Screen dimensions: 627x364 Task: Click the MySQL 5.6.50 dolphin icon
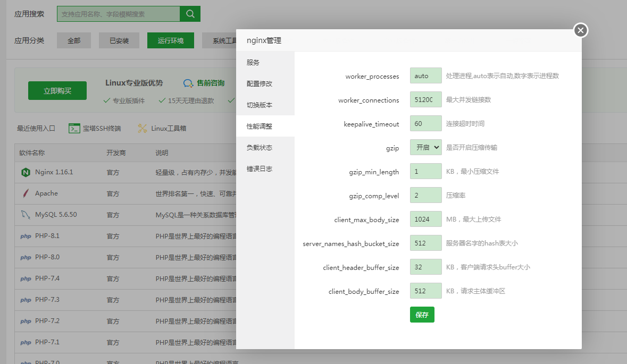click(x=26, y=215)
